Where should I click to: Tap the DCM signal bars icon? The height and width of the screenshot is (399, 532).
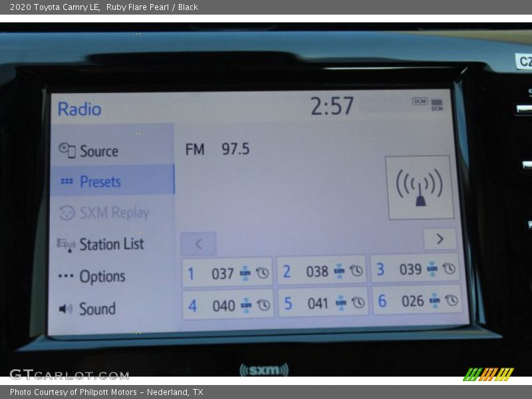tap(437, 105)
